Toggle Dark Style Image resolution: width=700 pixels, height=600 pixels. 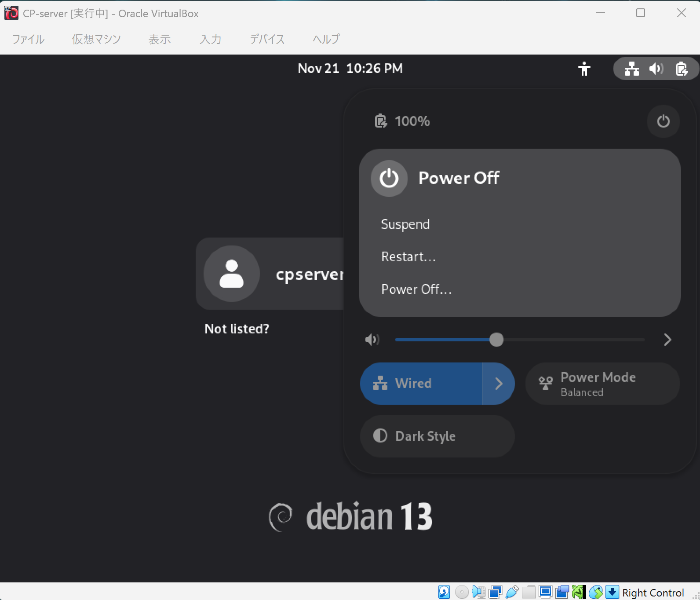437,436
